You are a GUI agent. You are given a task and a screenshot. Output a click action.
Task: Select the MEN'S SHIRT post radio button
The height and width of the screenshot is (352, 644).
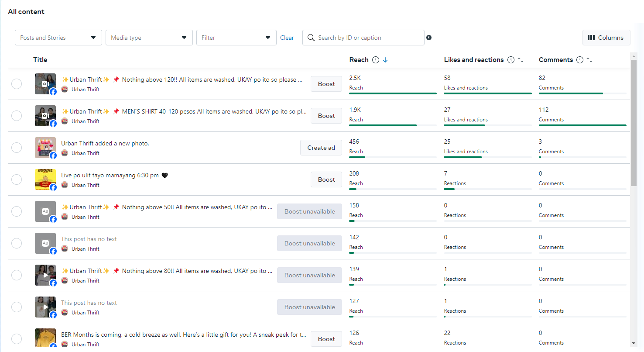pos(17,116)
